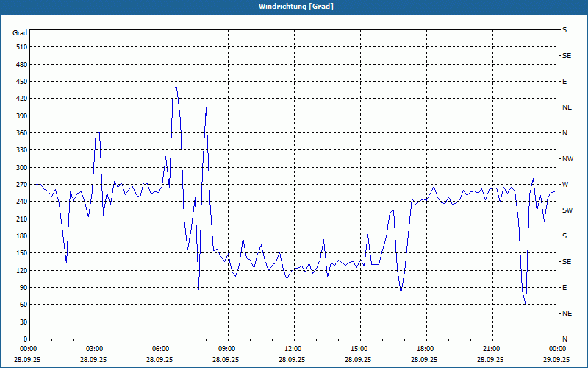
Task: Click the 00:00 label above 29.09.25
Action: pos(556,349)
